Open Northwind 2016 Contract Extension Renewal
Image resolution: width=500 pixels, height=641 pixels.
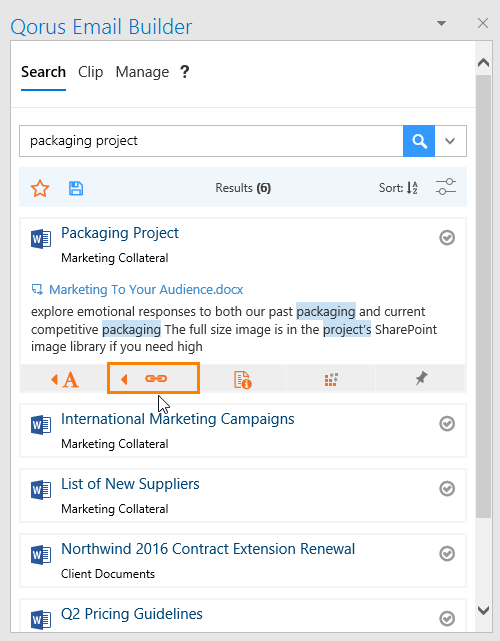click(208, 549)
